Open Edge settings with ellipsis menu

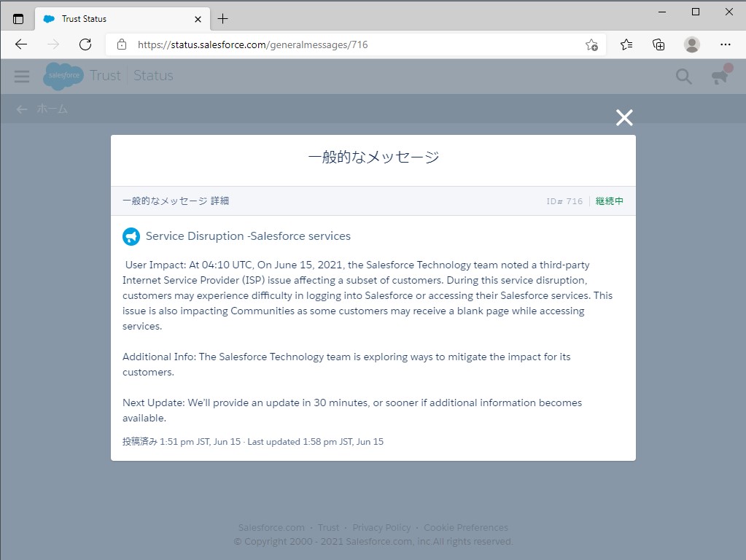coord(726,44)
